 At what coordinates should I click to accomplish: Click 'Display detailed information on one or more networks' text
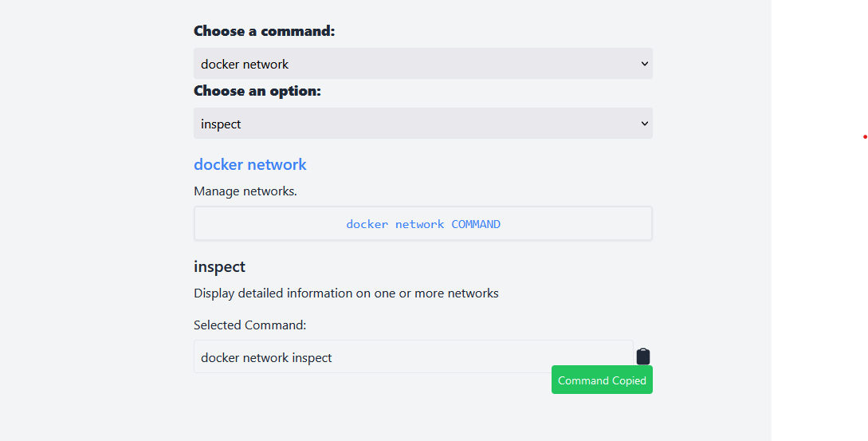[x=346, y=293]
